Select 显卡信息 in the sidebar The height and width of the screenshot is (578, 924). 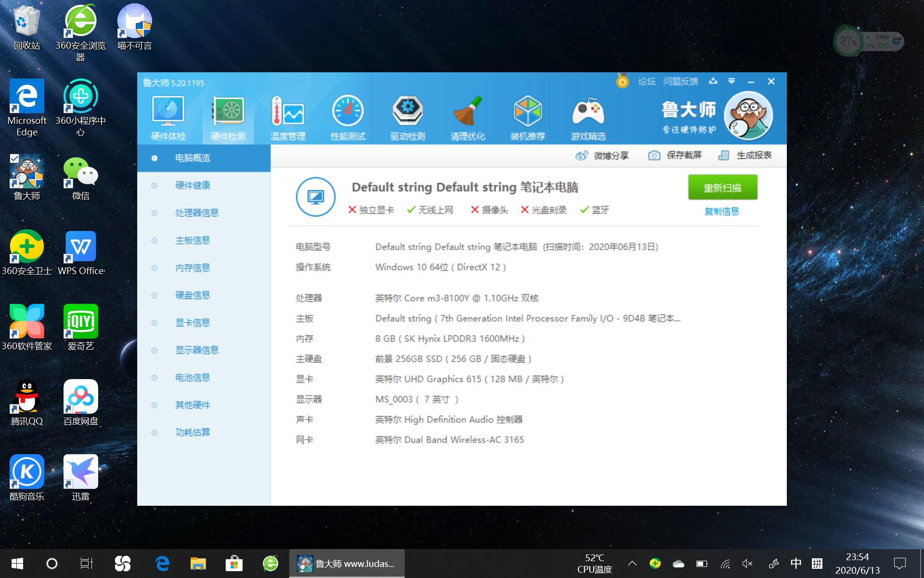192,323
